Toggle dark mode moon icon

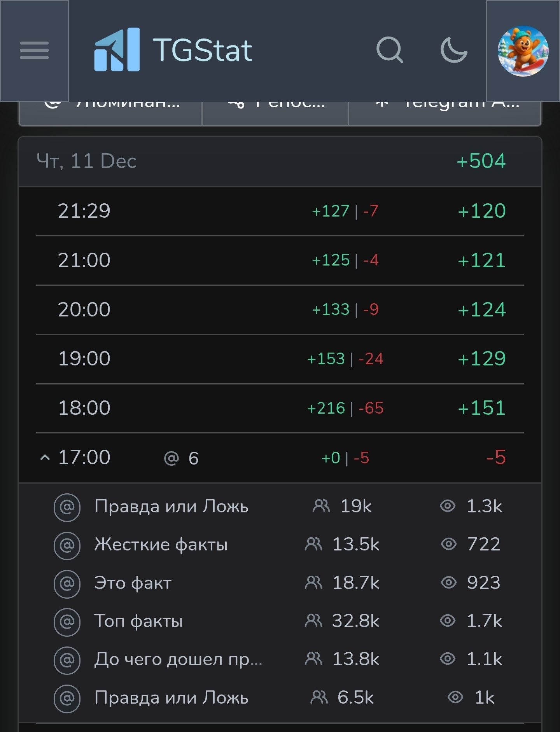pyautogui.click(x=453, y=50)
